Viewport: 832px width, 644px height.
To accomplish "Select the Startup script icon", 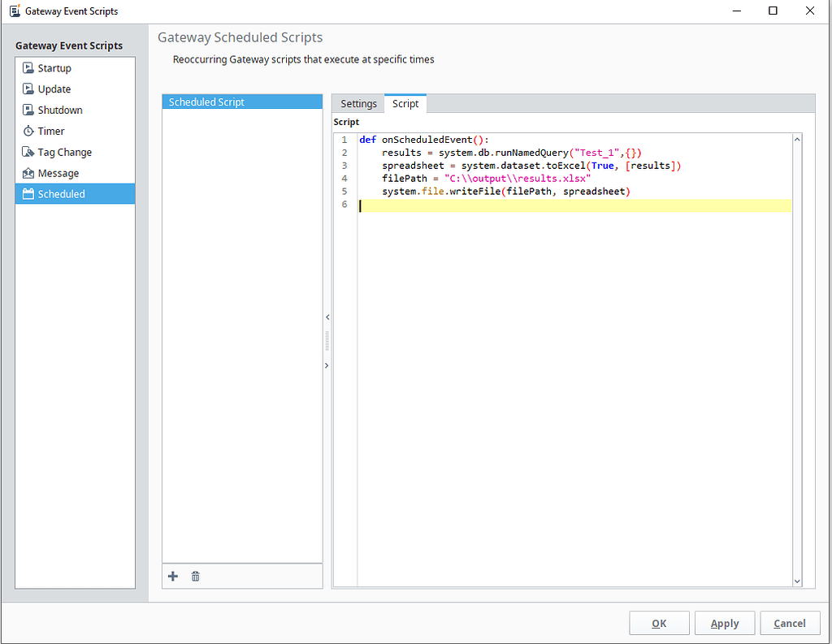I will click(x=28, y=68).
